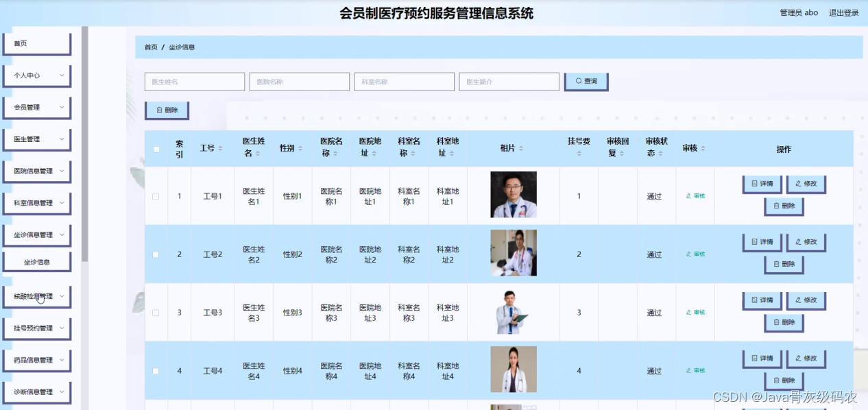Viewport: 868px width, 410px height.
Task: Check the checkbox for row 工号4
Action: [156, 371]
